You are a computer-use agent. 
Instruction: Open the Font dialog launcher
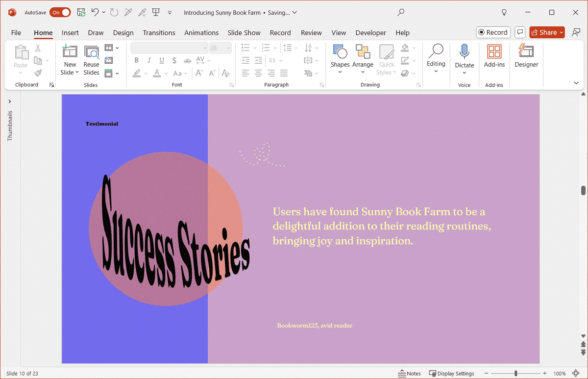(232, 85)
